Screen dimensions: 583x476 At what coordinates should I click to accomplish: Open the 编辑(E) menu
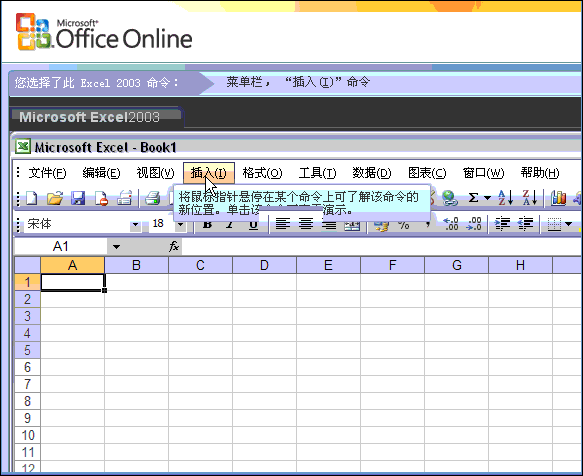pos(102,173)
